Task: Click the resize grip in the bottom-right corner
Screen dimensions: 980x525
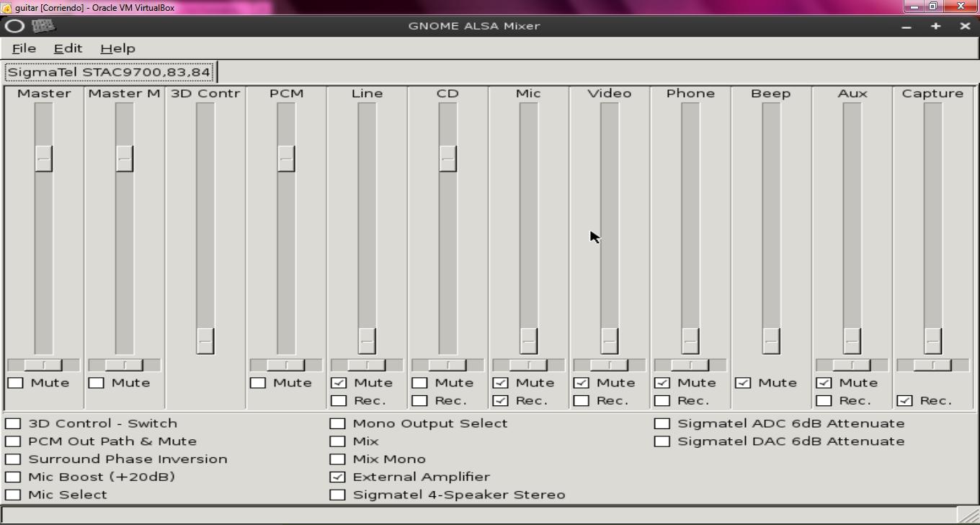Action: [968, 515]
